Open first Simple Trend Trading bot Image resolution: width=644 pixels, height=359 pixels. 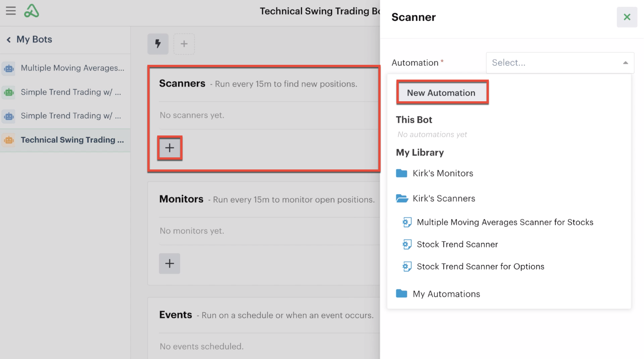[65, 92]
